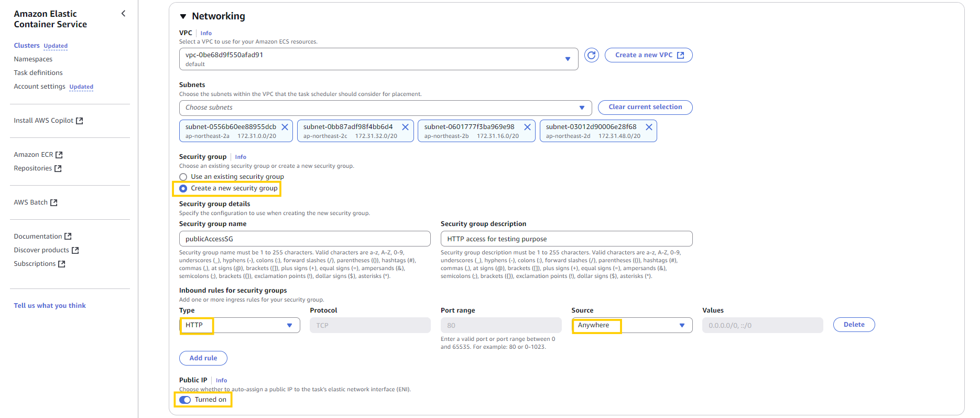Open the Info link next to Security group
980x418 pixels.
coord(241,157)
